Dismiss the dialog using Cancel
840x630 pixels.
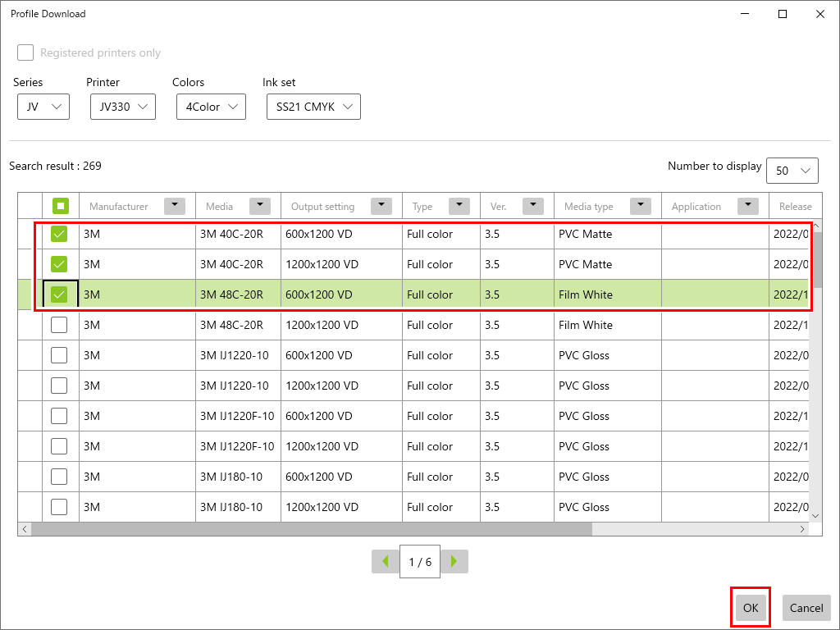(x=806, y=608)
